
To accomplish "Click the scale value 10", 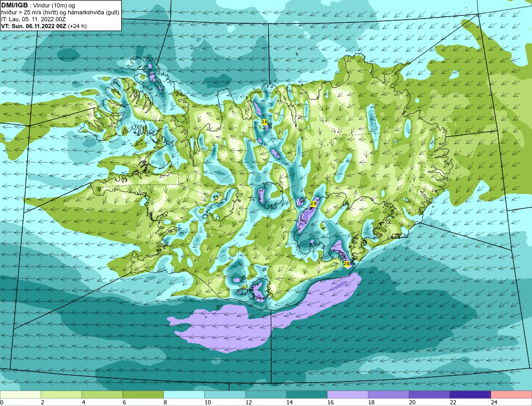I will tap(207, 402).
